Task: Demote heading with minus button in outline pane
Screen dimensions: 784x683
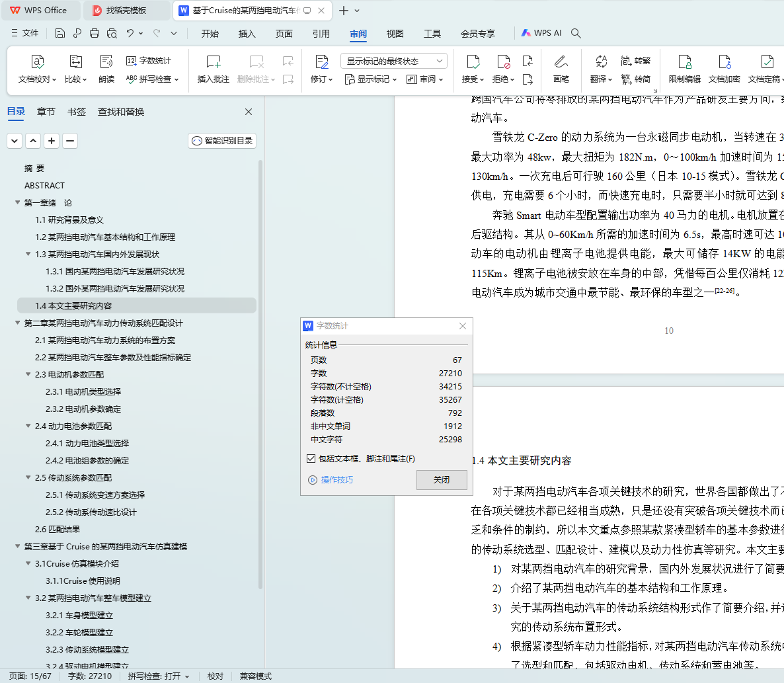Action: click(x=70, y=141)
